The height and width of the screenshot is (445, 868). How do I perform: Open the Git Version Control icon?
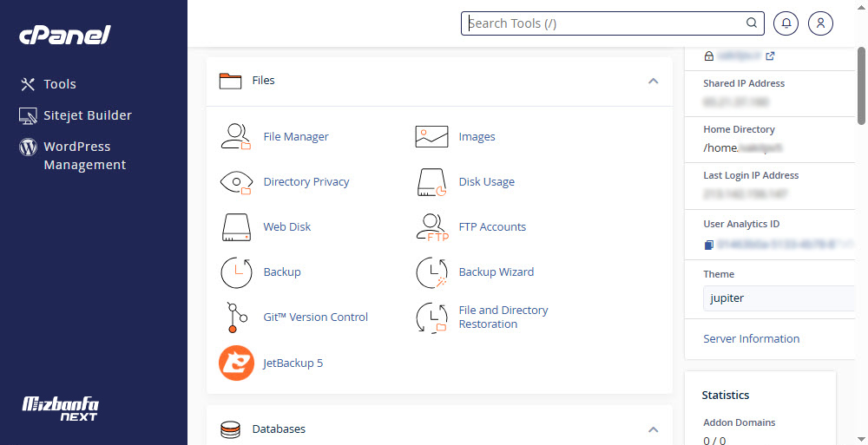click(236, 317)
